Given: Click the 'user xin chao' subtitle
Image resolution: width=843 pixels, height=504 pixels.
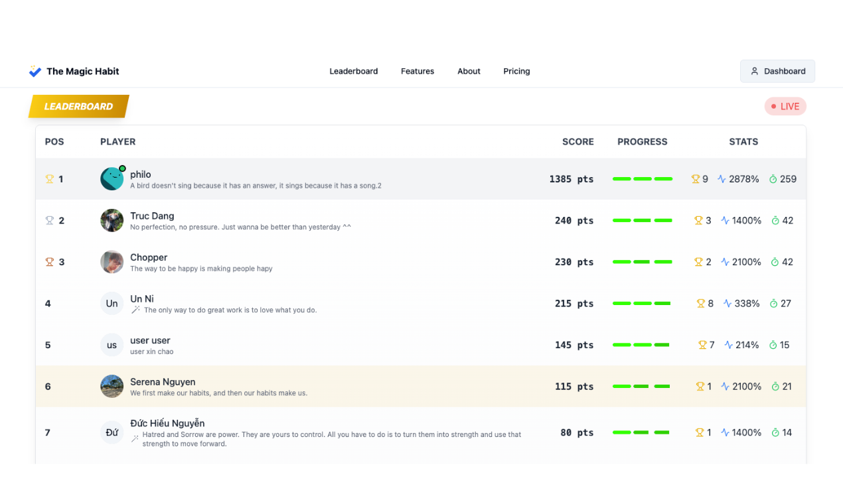Looking at the screenshot, I should [x=152, y=351].
